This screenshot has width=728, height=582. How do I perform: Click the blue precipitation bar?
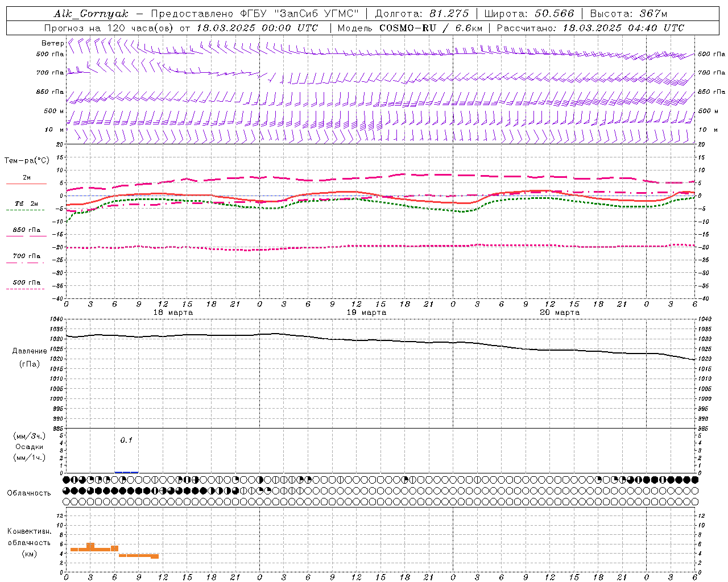point(126,472)
